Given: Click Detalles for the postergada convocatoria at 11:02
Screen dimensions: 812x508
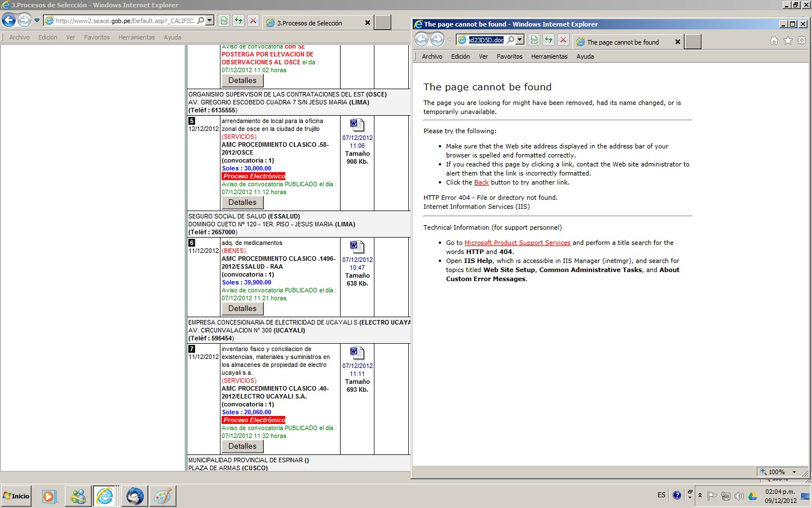Looking at the screenshot, I should click(x=242, y=81).
